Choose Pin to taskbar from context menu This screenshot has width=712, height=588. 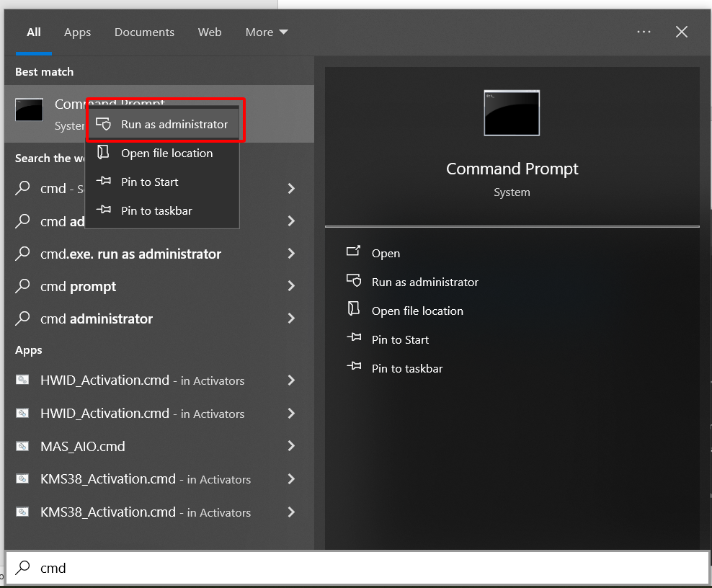[x=156, y=210]
